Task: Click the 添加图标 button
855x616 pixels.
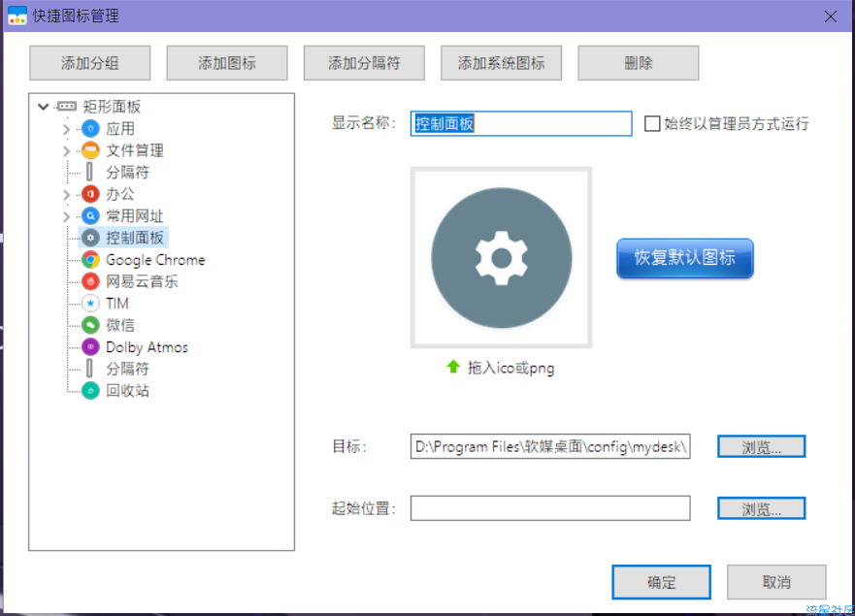Action: (x=227, y=63)
